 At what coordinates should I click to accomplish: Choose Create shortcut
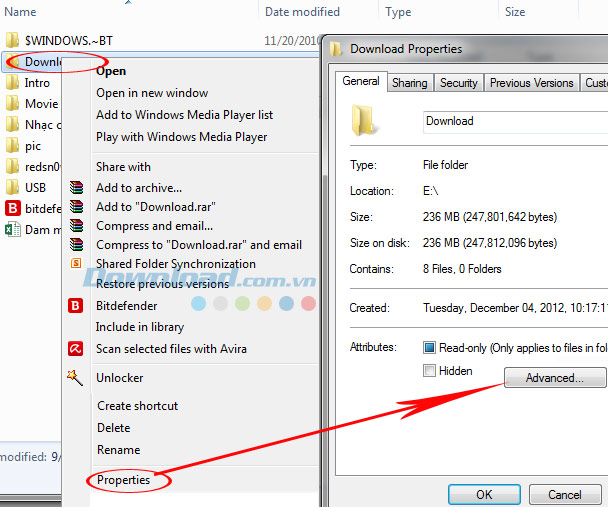pyautogui.click(x=137, y=406)
